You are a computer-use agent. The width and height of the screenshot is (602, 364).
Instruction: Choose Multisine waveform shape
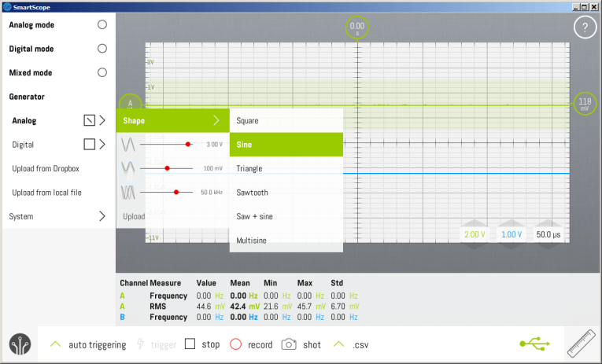point(286,241)
